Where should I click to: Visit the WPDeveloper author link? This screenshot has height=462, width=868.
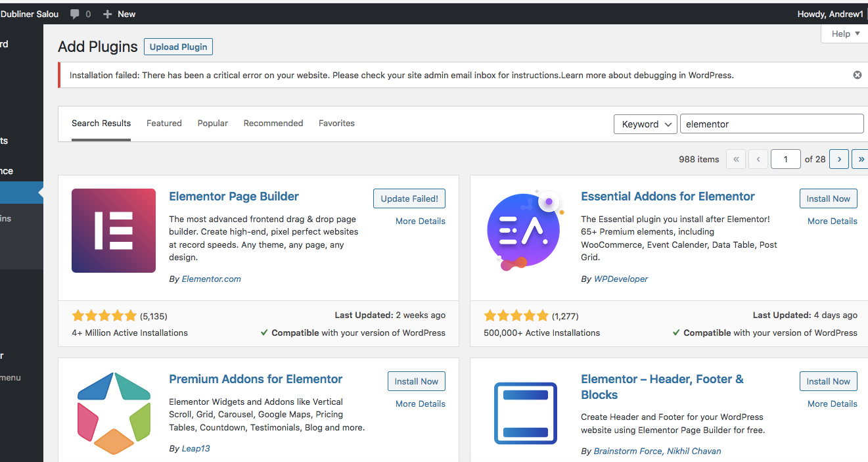click(x=621, y=279)
